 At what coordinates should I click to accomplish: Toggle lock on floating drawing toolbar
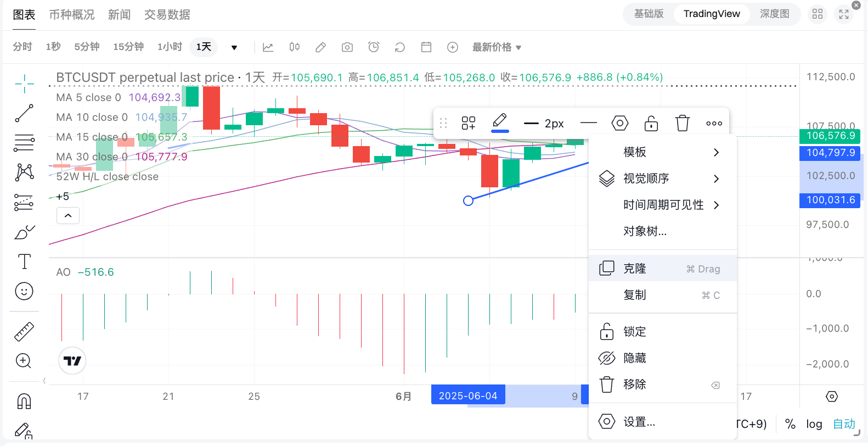pyautogui.click(x=651, y=123)
